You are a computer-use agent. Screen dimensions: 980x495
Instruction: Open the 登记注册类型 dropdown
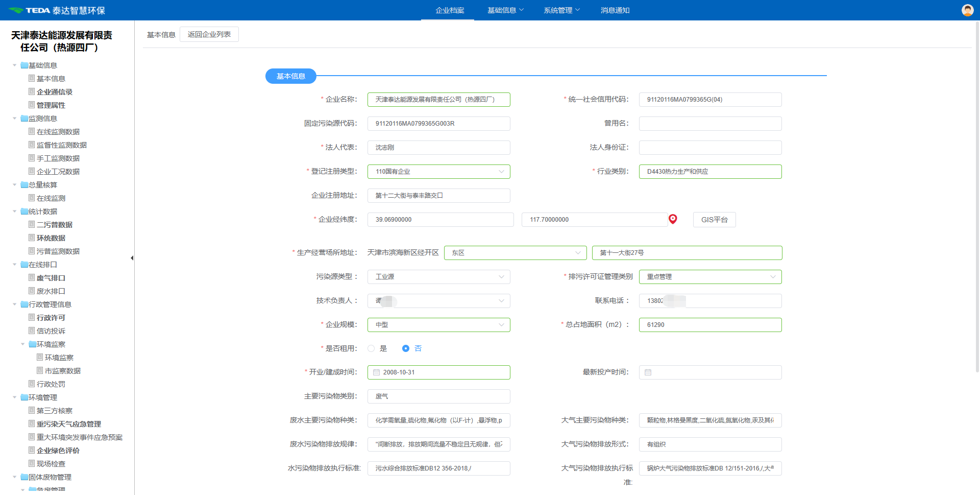click(x=438, y=172)
